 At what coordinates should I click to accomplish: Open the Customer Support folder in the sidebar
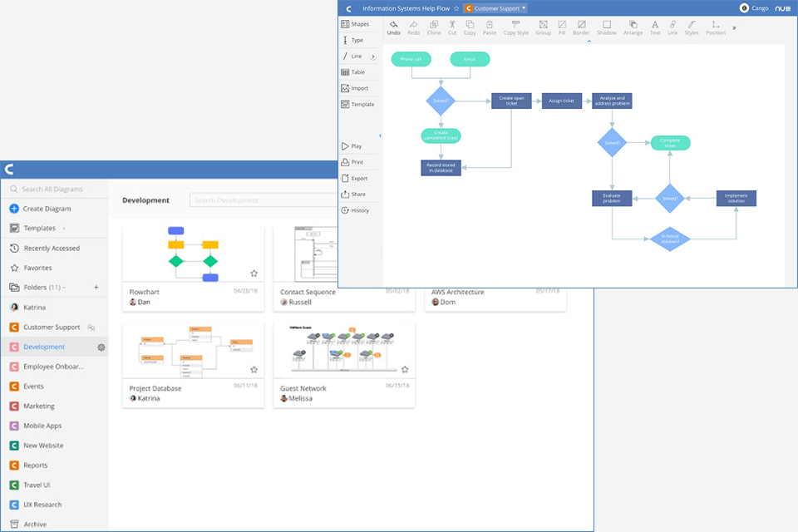[45, 328]
